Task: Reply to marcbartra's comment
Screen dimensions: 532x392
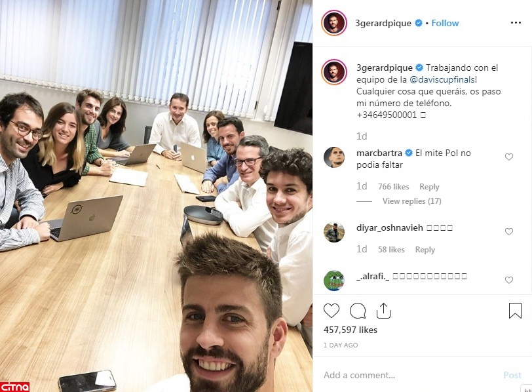Action: [429, 187]
